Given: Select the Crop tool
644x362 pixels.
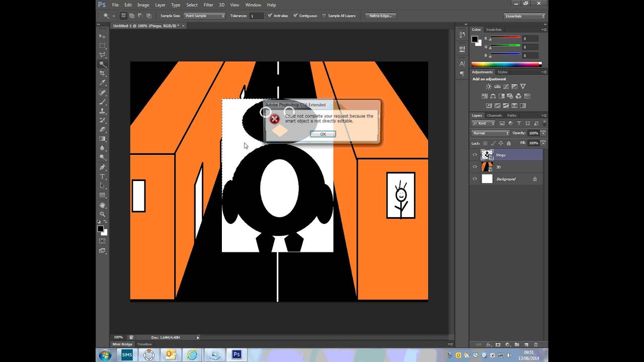Looking at the screenshot, I should click(102, 73).
